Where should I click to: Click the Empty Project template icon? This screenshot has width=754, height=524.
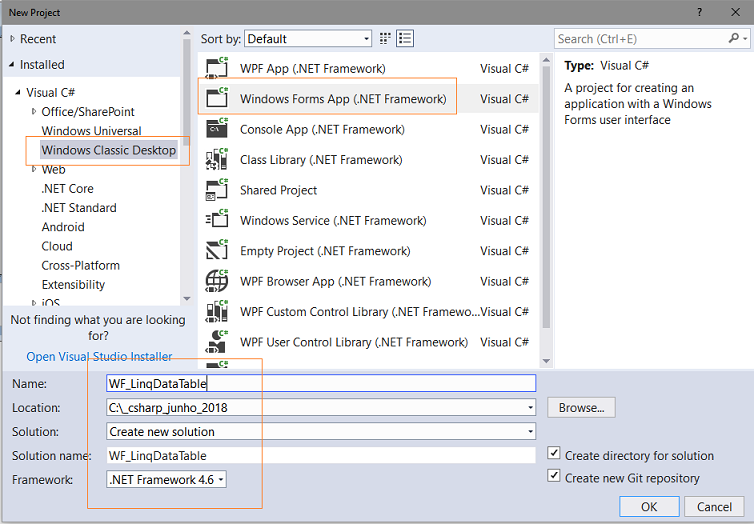(x=217, y=250)
